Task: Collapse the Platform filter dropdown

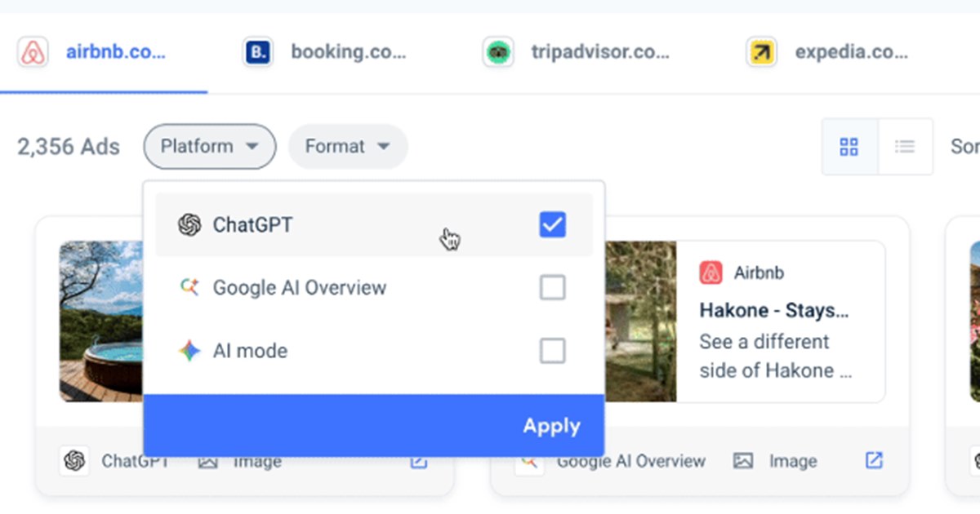Action: point(210,147)
